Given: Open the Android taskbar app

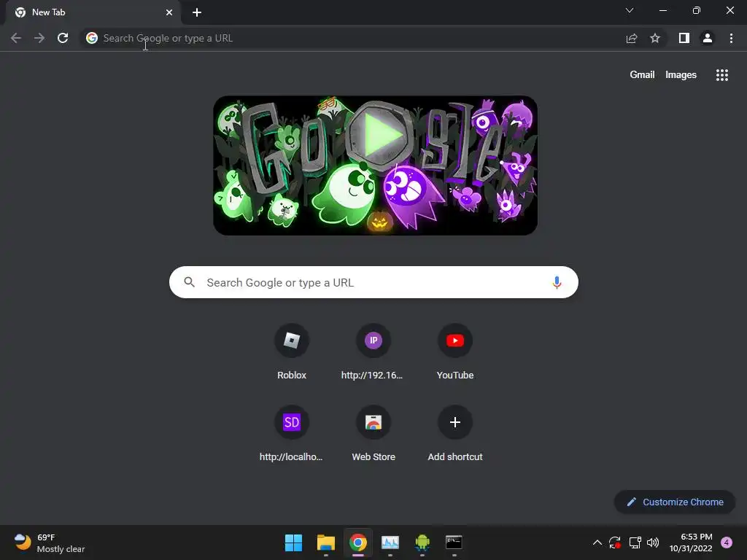Looking at the screenshot, I should 422,542.
